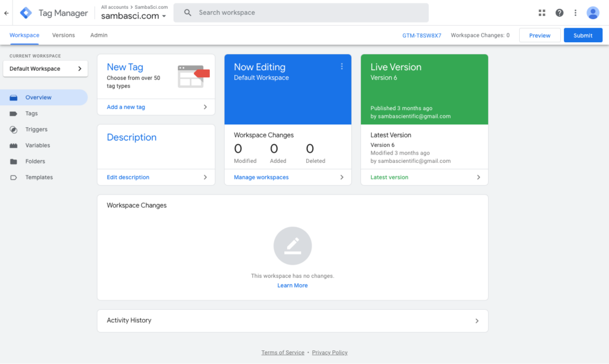The height and width of the screenshot is (364, 609).
Task: Click the chevron next to Edit description
Action: coord(205,177)
